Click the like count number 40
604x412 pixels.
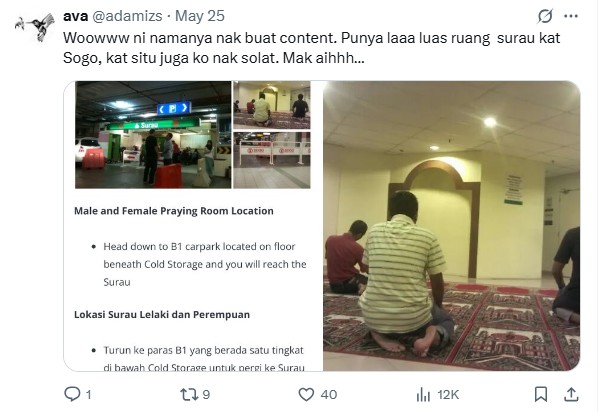(329, 395)
